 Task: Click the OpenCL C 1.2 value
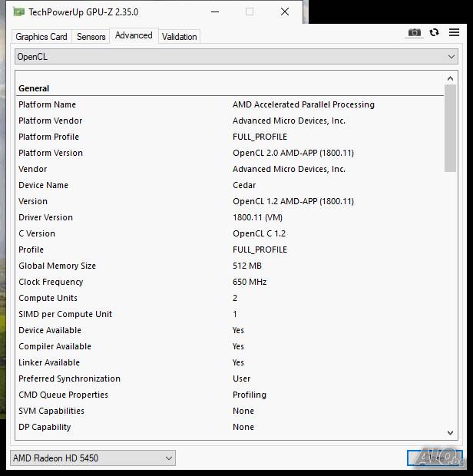[x=259, y=233]
